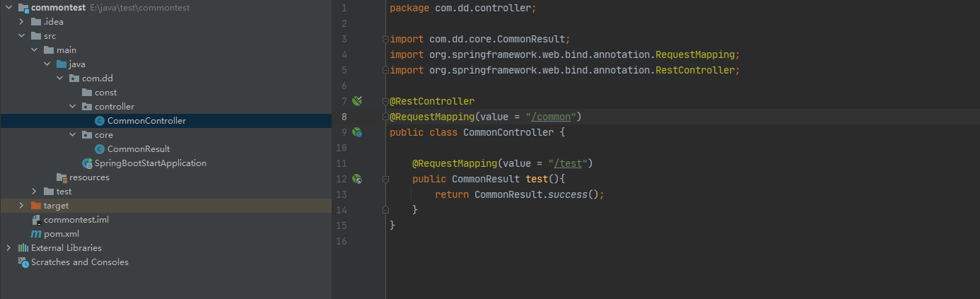Open SpringBootStartApplication in the project tree
The width and height of the screenshot is (980, 299).
[151, 163]
